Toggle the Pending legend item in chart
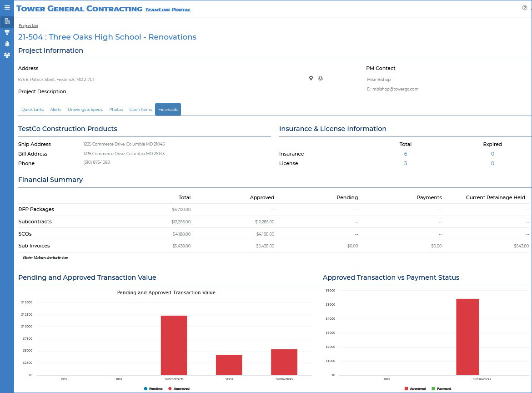 click(x=153, y=388)
